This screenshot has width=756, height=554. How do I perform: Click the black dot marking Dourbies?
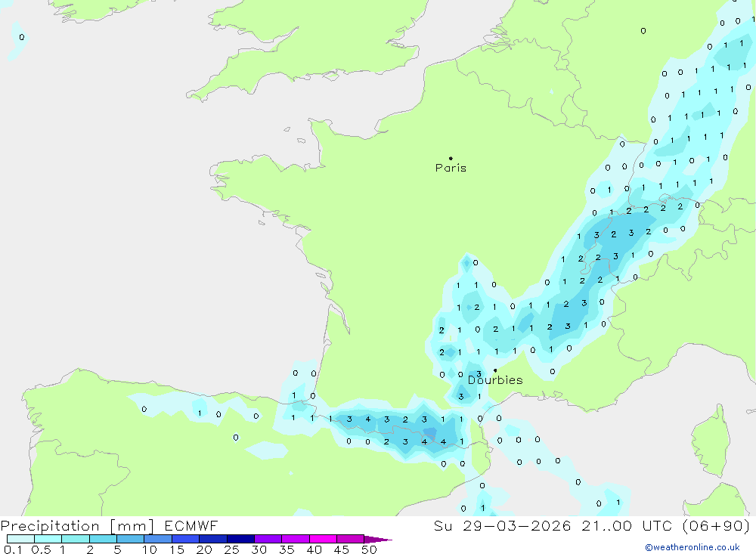pyautogui.click(x=495, y=370)
